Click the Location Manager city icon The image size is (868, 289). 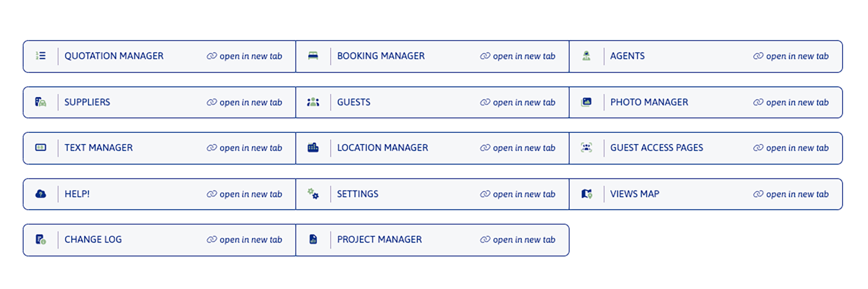click(313, 148)
